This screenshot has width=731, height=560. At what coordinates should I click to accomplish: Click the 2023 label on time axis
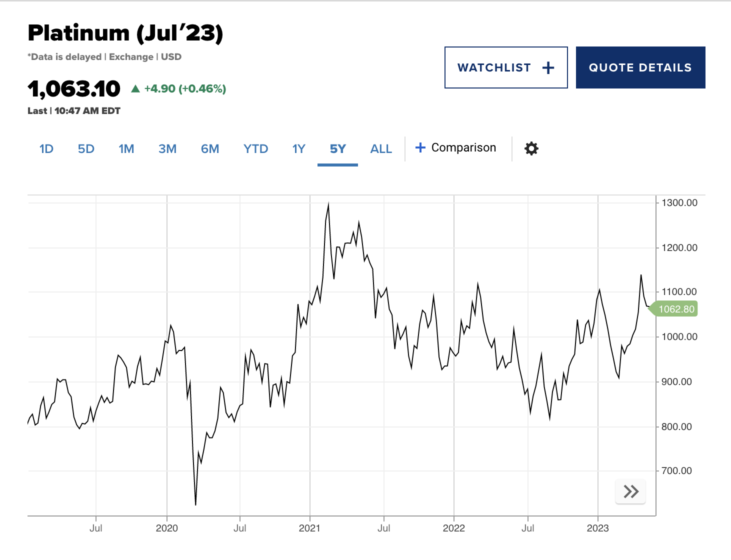point(597,528)
